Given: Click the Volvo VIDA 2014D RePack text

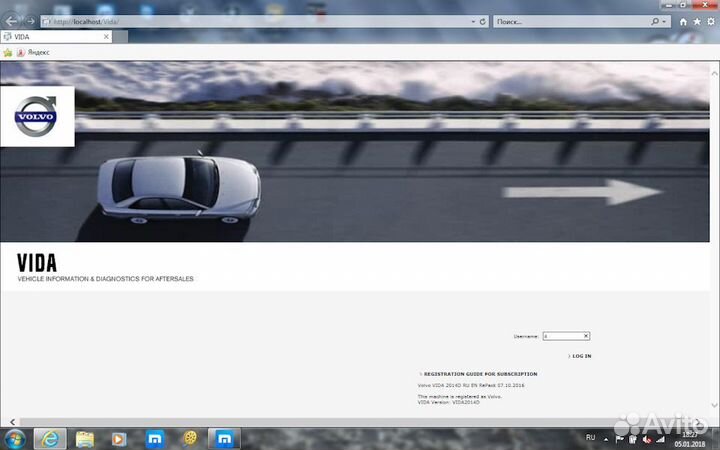Looking at the screenshot, I should pos(471,385).
